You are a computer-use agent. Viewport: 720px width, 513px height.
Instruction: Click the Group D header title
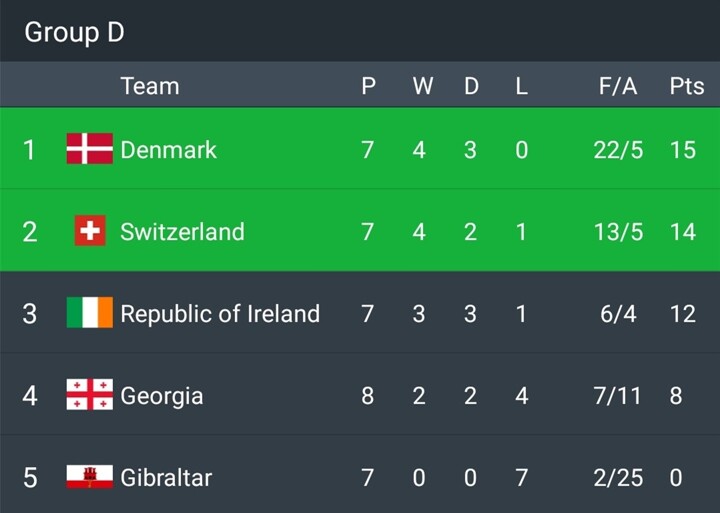pyautogui.click(x=74, y=32)
